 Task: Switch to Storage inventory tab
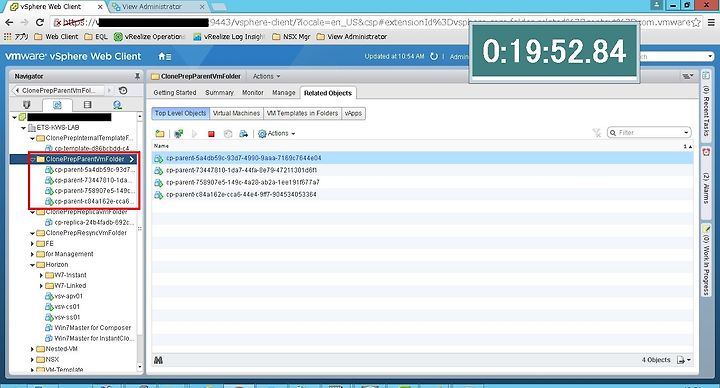click(x=87, y=105)
